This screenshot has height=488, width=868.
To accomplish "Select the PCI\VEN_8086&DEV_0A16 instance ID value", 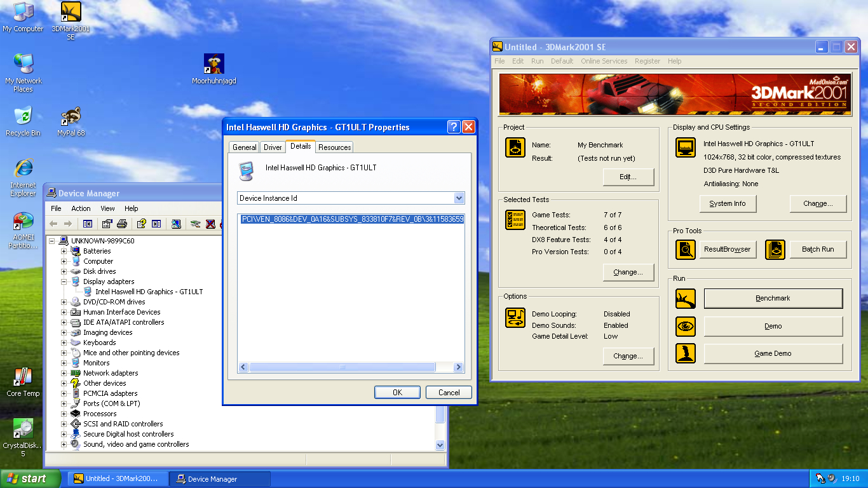I will pyautogui.click(x=353, y=219).
